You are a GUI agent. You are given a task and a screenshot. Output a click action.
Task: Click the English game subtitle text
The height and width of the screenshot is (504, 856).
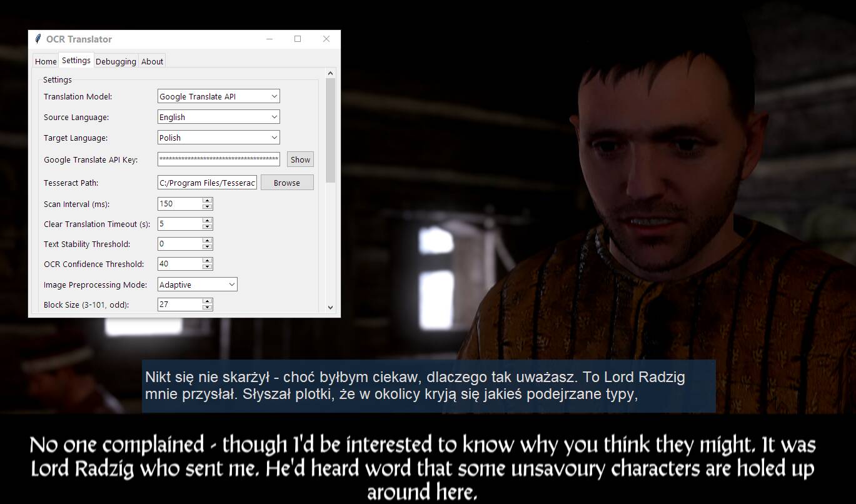[x=423, y=468]
